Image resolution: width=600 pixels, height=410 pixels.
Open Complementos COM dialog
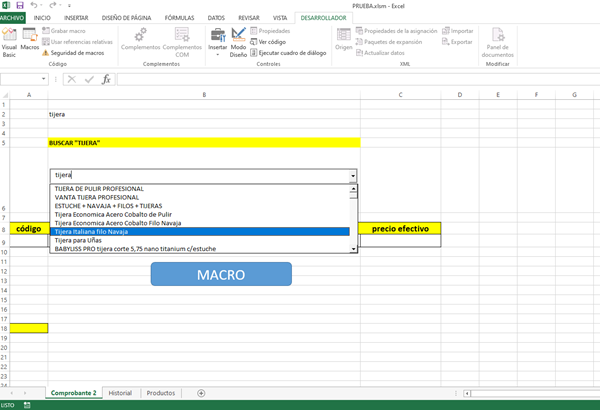(x=182, y=42)
